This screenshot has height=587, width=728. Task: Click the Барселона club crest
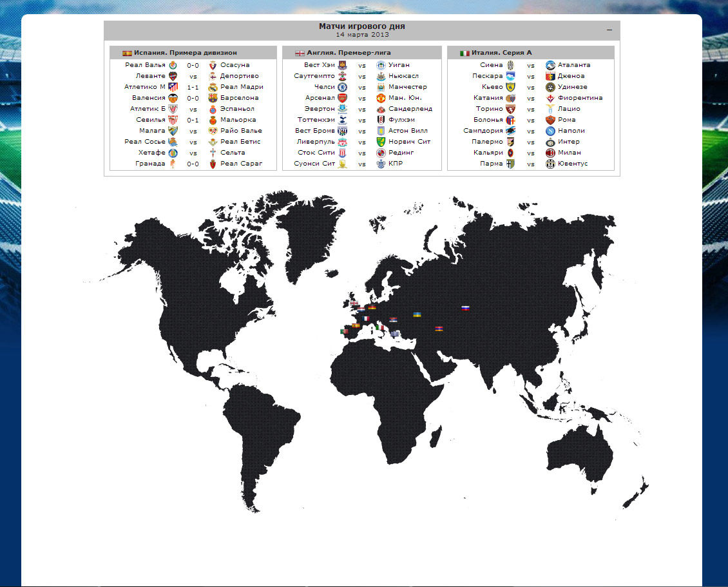213,98
